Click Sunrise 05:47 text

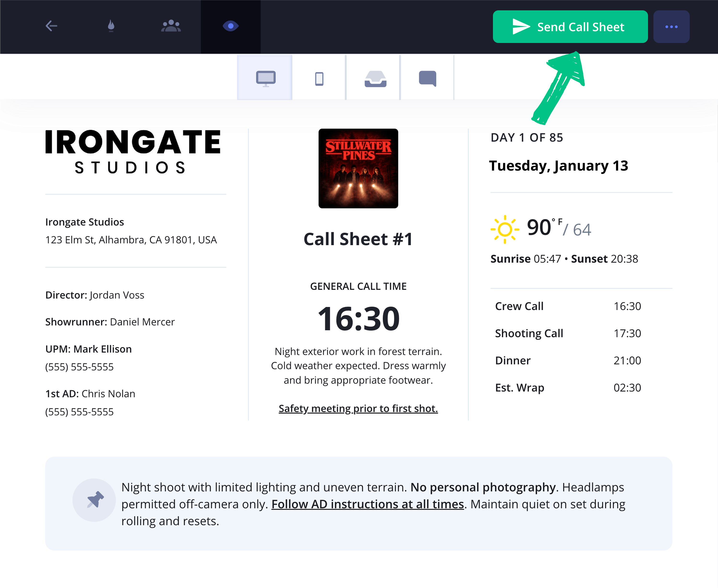pos(526,259)
